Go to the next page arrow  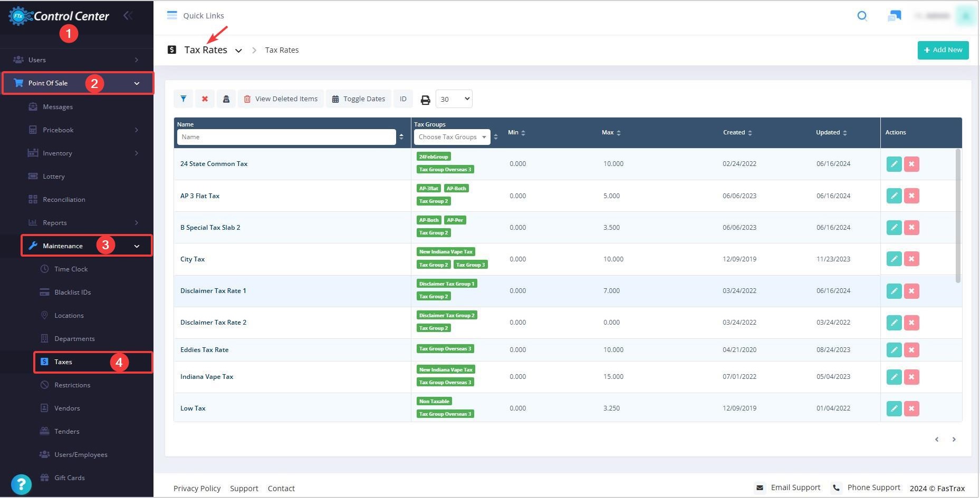tap(954, 440)
